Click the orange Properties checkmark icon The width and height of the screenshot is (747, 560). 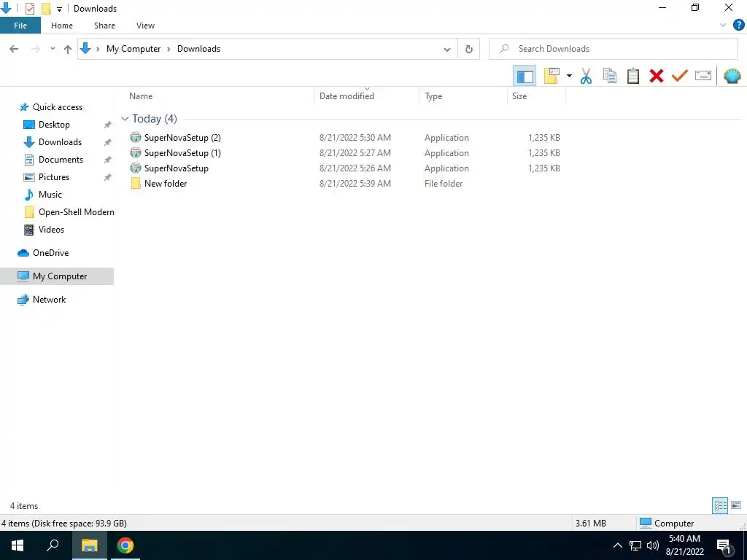tap(679, 76)
